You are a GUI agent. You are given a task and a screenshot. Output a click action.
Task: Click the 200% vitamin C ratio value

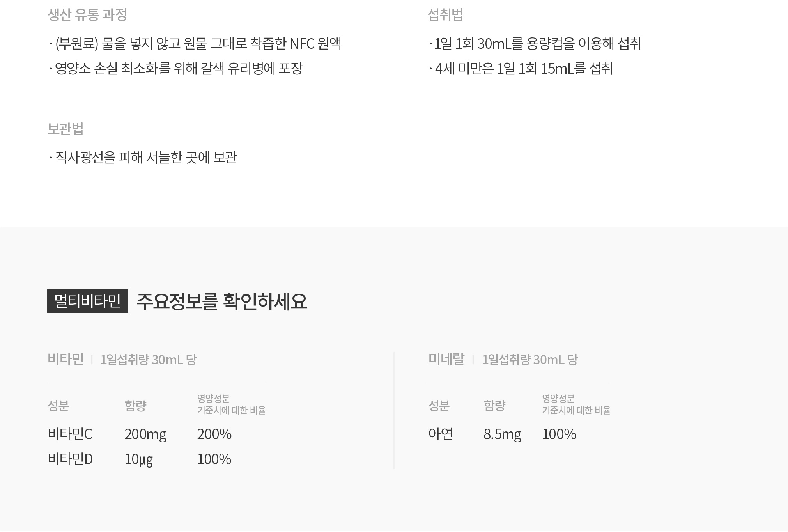pyautogui.click(x=214, y=434)
